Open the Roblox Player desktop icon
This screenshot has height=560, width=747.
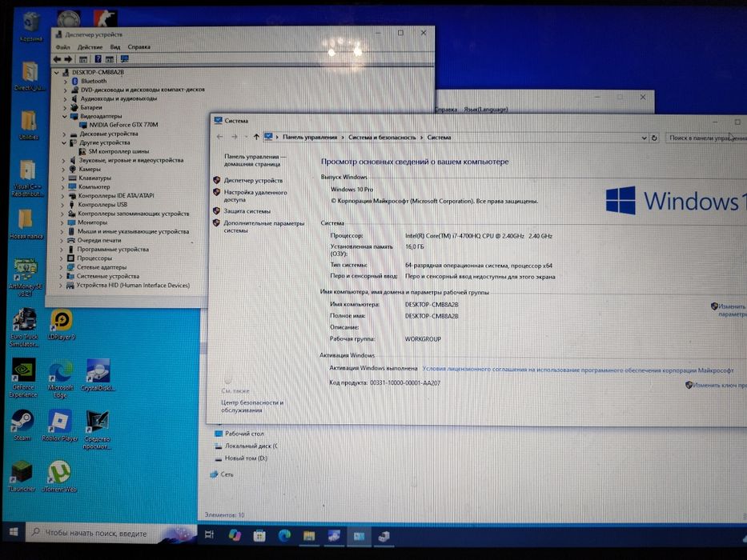[60, 426]
